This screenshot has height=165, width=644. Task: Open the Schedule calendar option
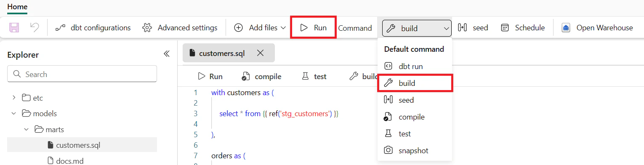click(x=523, y=28)
